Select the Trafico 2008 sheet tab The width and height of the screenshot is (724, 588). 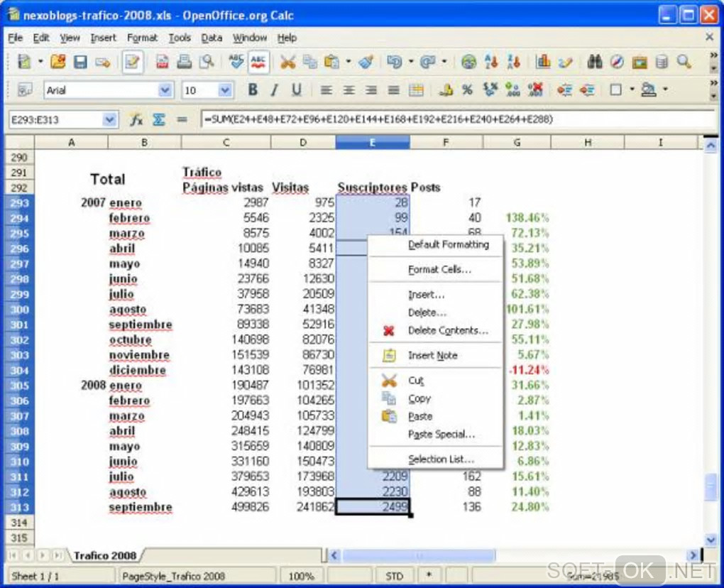pos(105,555)
